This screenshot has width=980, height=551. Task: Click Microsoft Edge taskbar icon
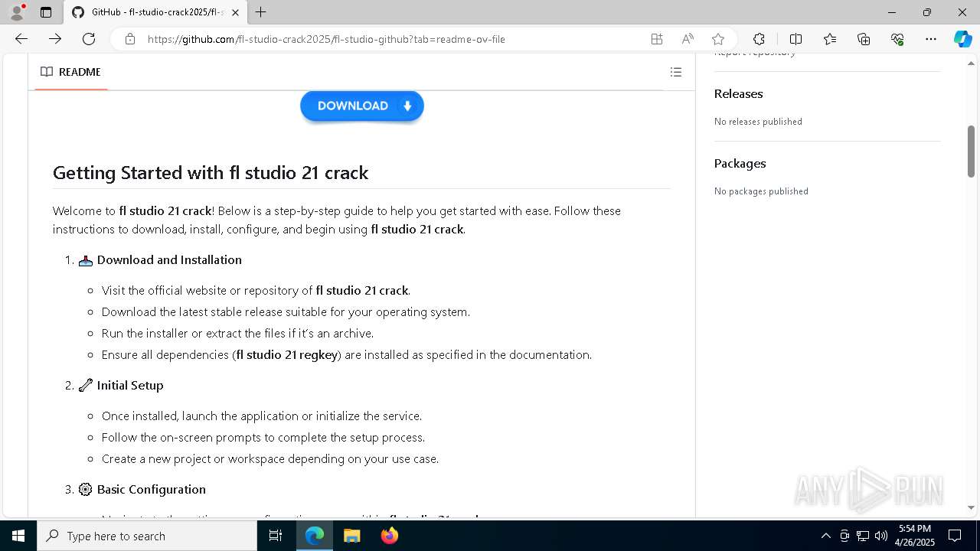click(x=315, y=536)
